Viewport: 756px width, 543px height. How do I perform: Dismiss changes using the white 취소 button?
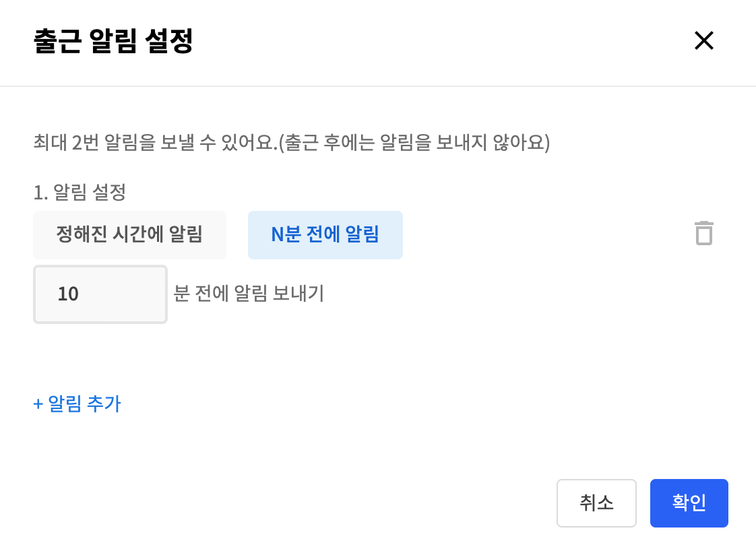596,503
